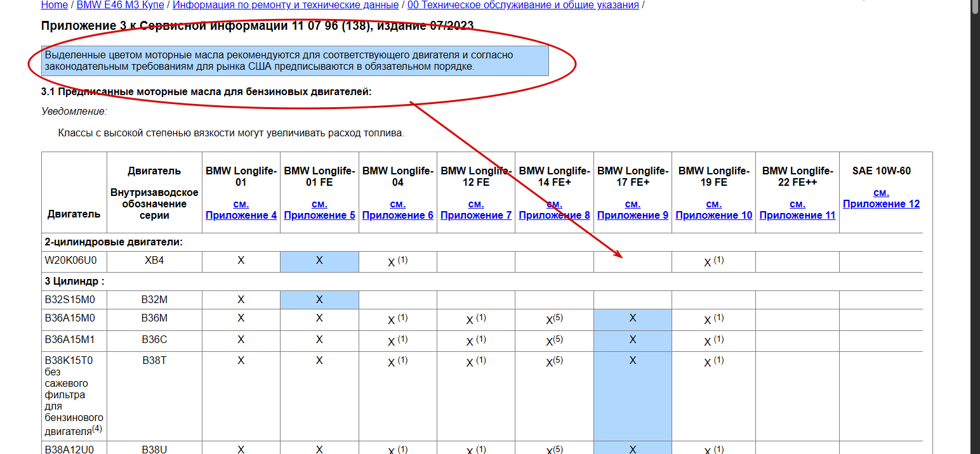Image resolution: width=980 pixels, height=454 pixels.
Task: Select the XB4 series designation cell
Action: [155, 262]
